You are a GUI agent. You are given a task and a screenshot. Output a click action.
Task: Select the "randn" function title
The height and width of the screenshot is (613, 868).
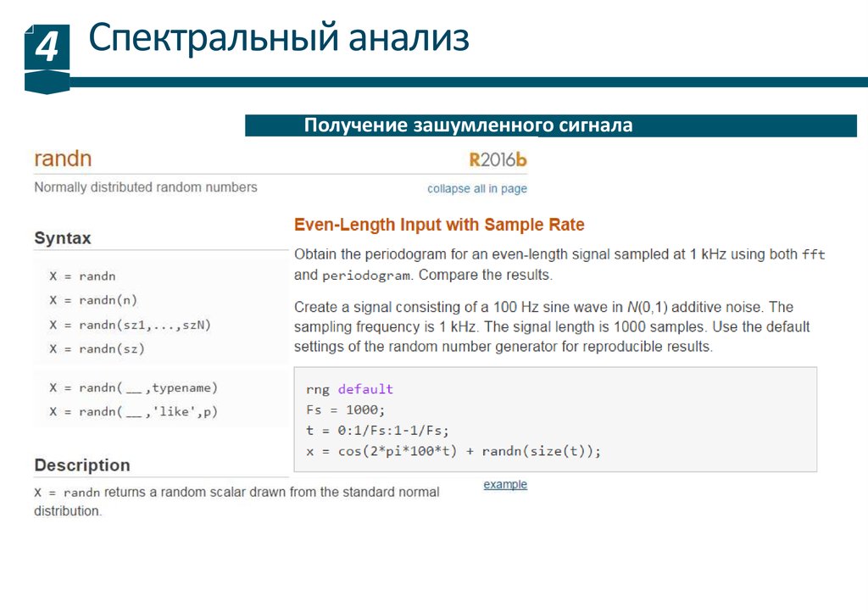(x=63, y=159)
